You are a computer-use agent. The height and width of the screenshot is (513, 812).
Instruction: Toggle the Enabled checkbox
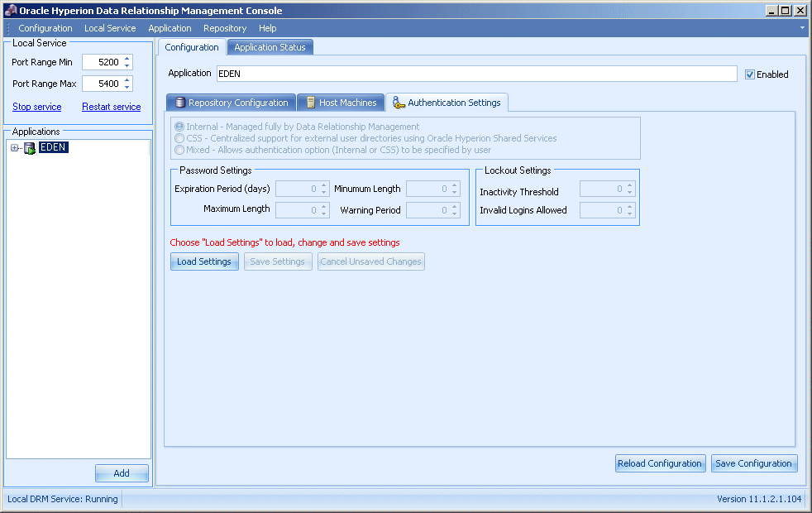click(749, 74)
